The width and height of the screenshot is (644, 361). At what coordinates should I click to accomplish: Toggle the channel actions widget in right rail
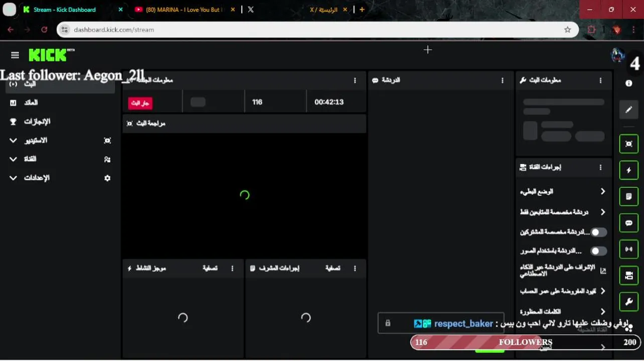(x=628, y=275)
